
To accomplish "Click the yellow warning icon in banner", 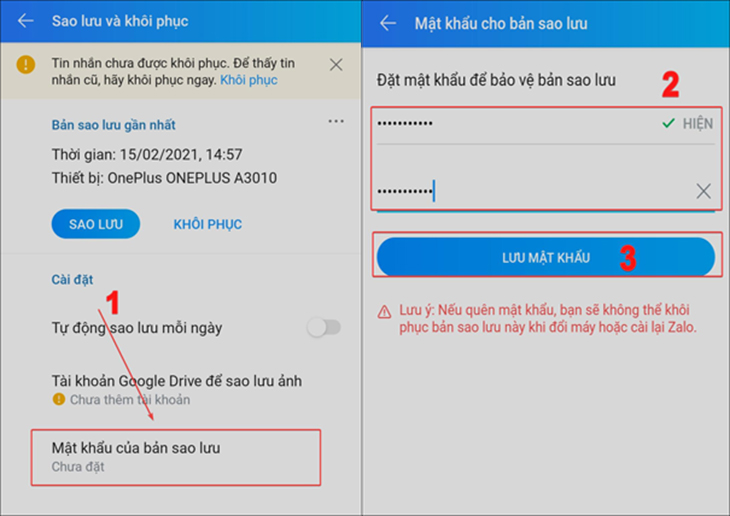I will [x=26, y=64].
